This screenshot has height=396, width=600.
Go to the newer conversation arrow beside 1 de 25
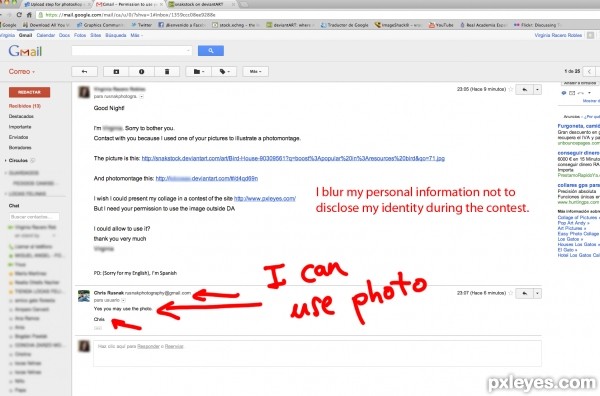[x=589, y=72]
